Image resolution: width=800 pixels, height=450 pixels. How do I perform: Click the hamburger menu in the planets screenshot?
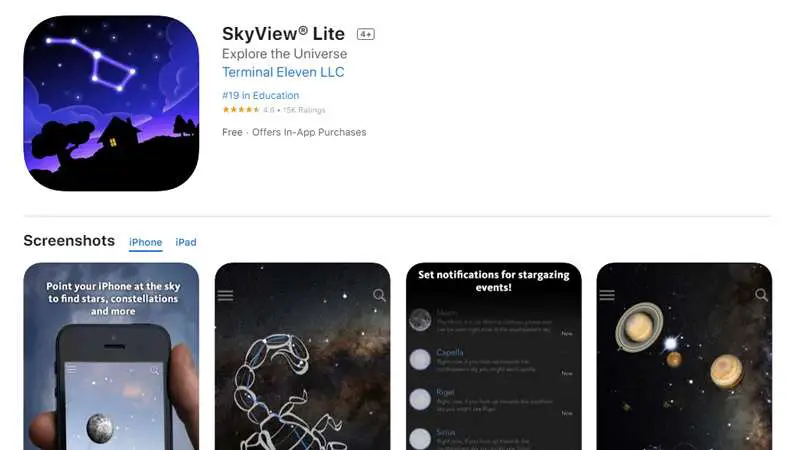[607, 295]
